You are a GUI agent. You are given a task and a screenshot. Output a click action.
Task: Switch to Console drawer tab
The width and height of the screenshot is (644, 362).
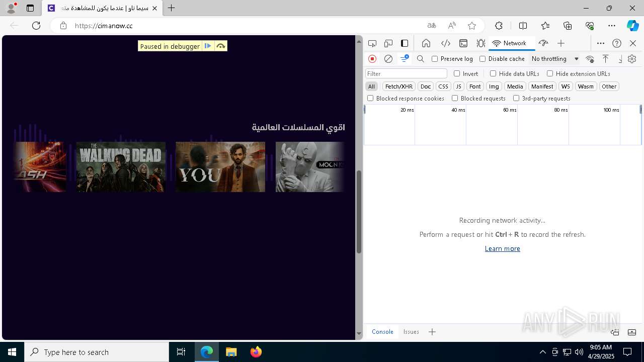382,332
